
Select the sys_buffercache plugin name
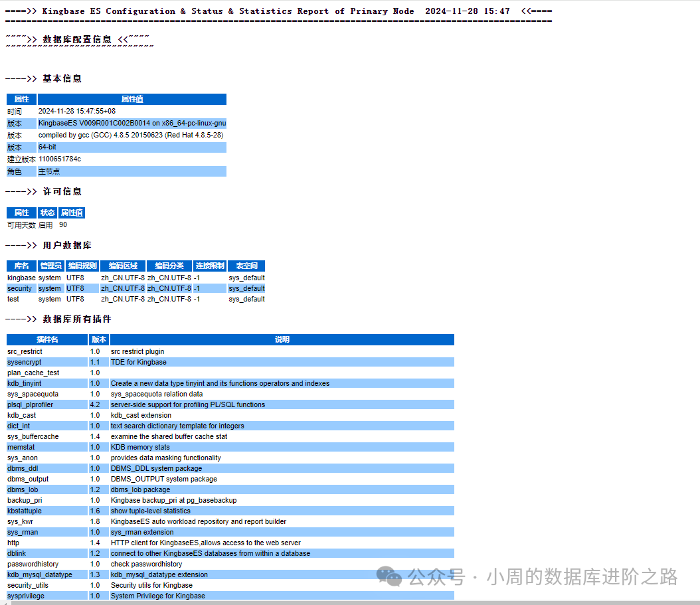click(x=33, y=437)
